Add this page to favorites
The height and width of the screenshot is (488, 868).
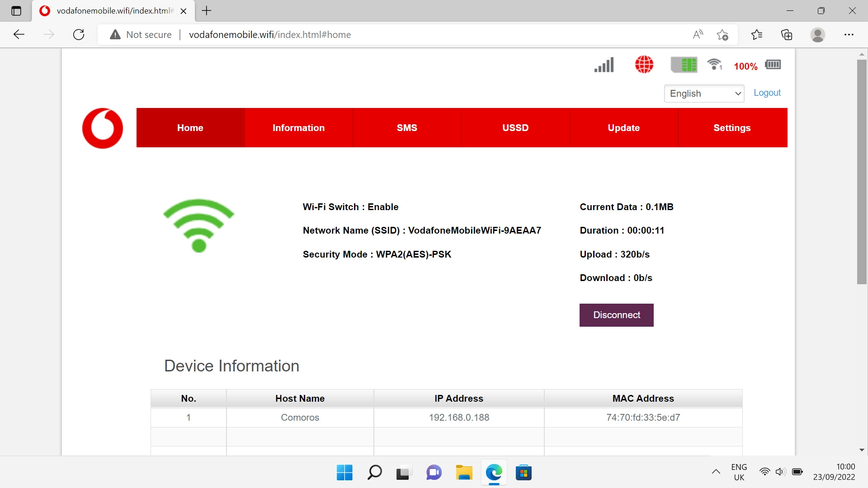click(x=722, y=35)
